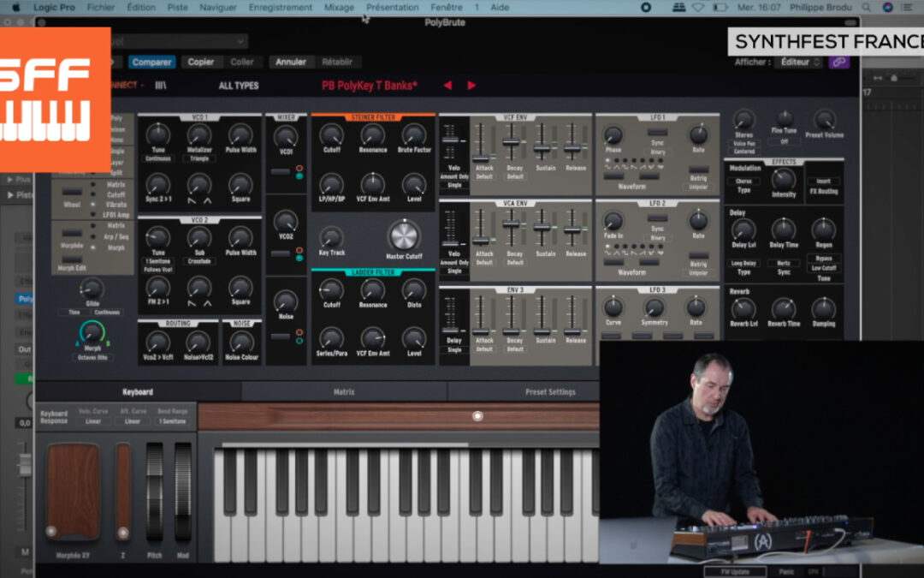The width and height of the screenshot is (924, 578).
Task: Open the Présentation menu
Action: coord(392,7)
